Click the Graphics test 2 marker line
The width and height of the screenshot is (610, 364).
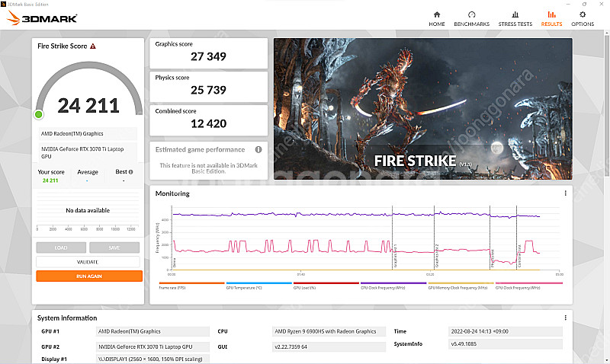[x=434, y=238]
